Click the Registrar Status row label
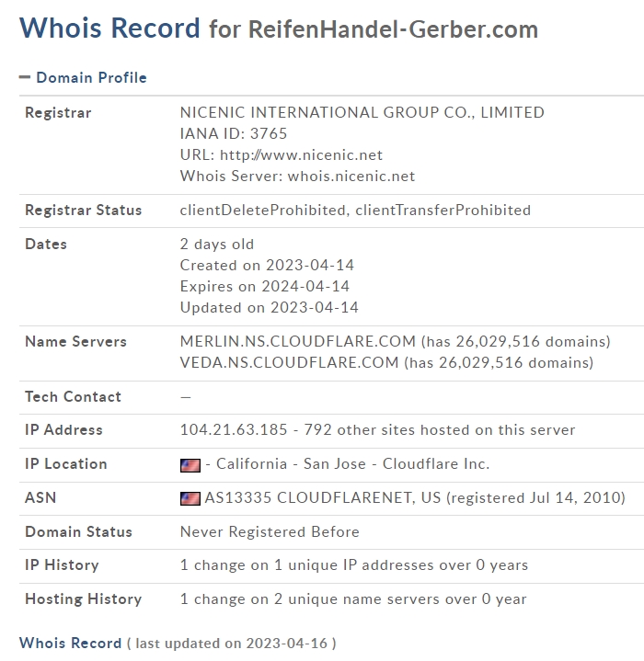 click(84, 210)
